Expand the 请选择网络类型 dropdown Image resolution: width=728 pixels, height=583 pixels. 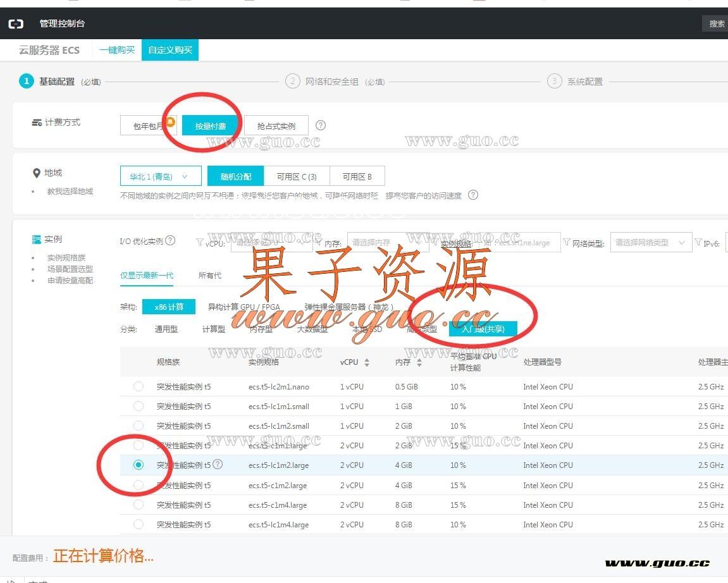[x=650, y=242]
